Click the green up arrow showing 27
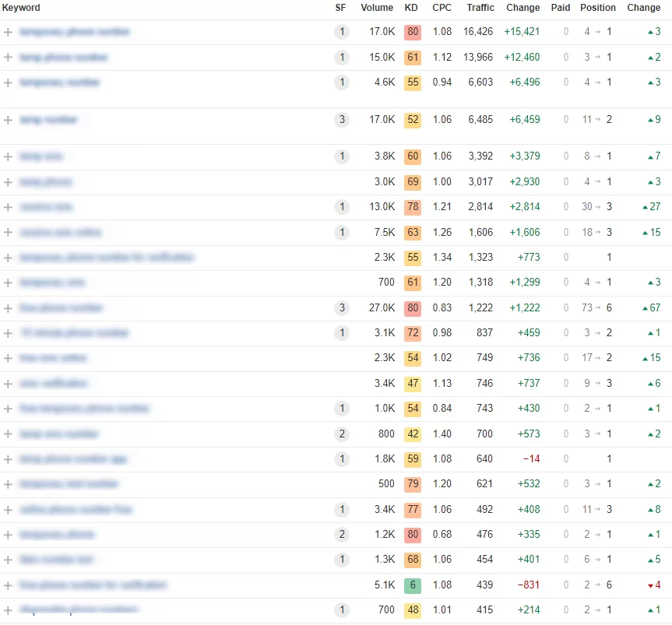This screenshot has height=625, width=672. point(650,207)
